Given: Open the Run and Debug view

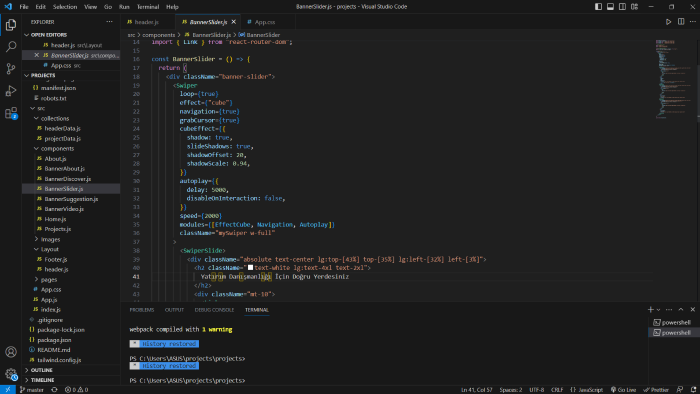Looking at the screenshot, I should tap(11, 91).
